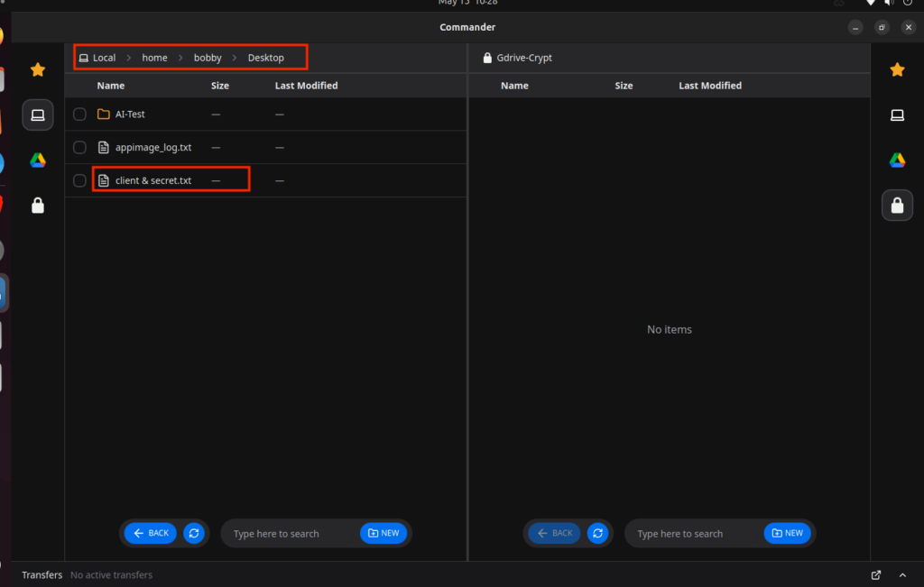924x587 pixels.
Task: Click the Transfers label in status bar
Action: point(42,575)
